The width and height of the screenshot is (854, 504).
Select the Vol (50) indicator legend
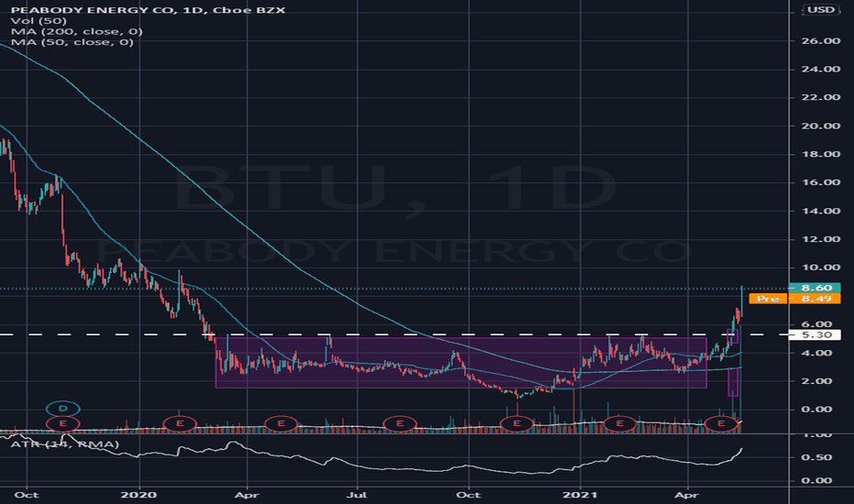pos(38,21)
